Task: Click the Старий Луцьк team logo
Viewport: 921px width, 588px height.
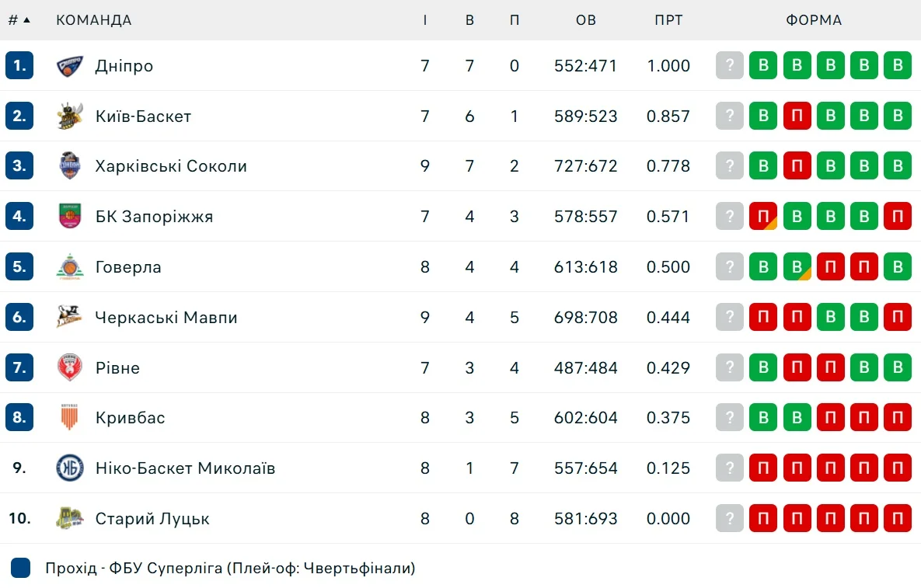Action: coord(70,518)
